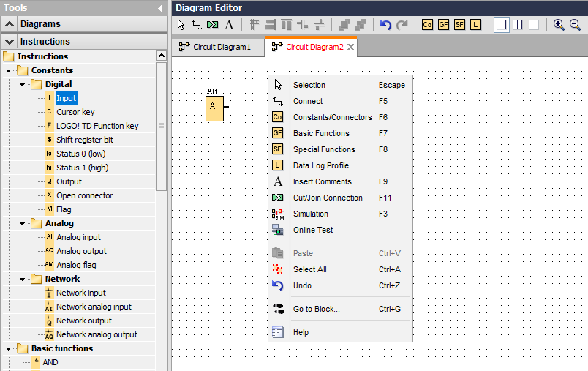This screenshot has height=371, width=588.
Task: Select Status 1 (high) instruction
Action: [x=82, y=168]
